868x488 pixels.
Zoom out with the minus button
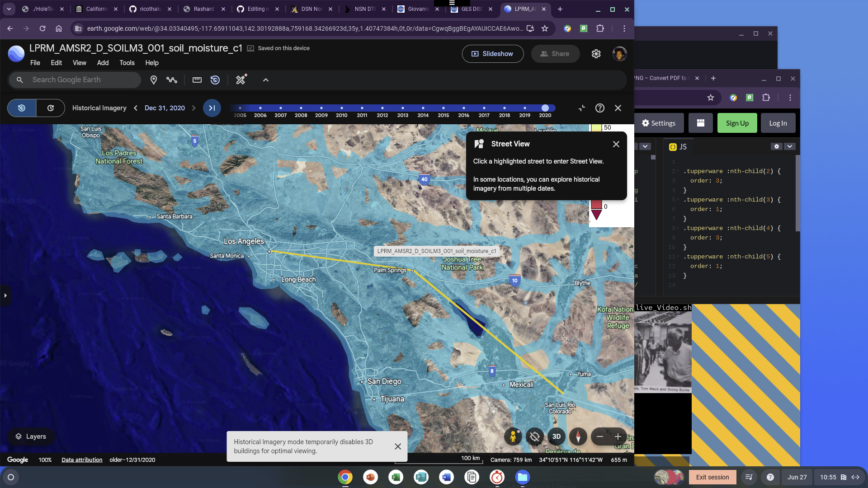tap(600, 436)
